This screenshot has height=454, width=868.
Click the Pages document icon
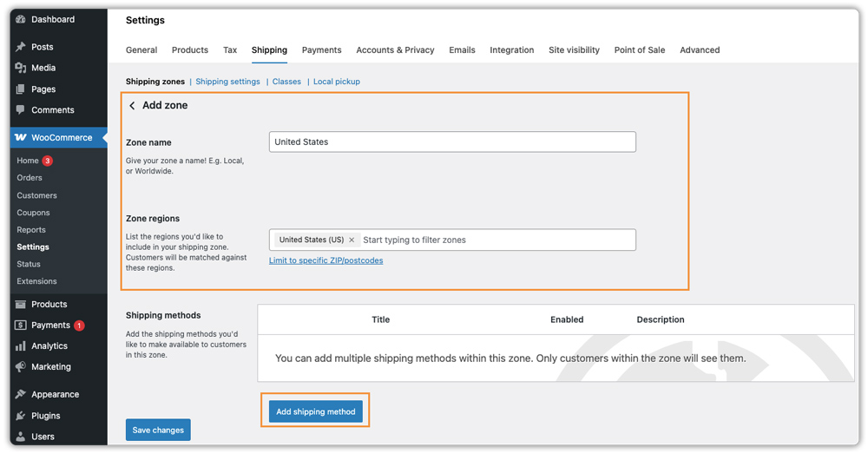(x=21, y=89)
